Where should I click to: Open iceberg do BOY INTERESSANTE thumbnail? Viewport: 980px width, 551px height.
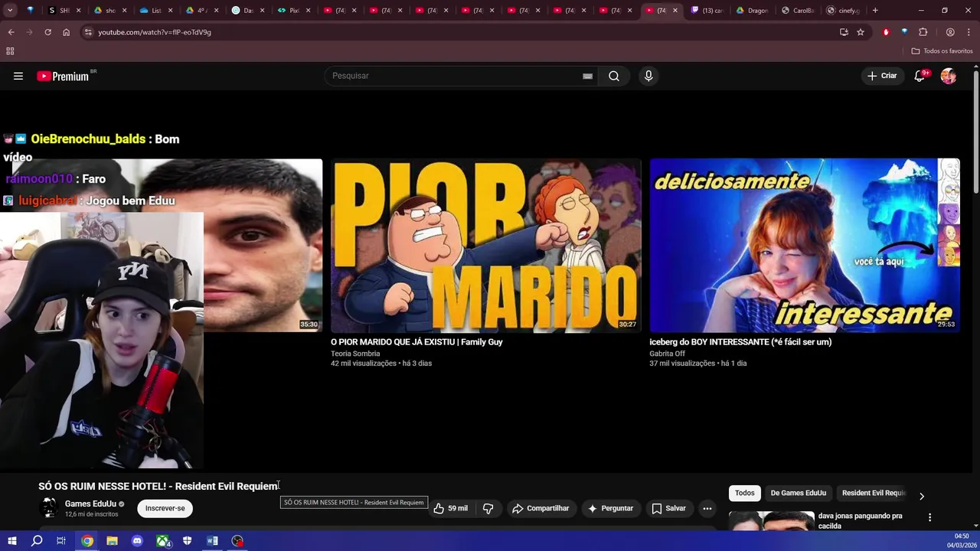(805, 246)
